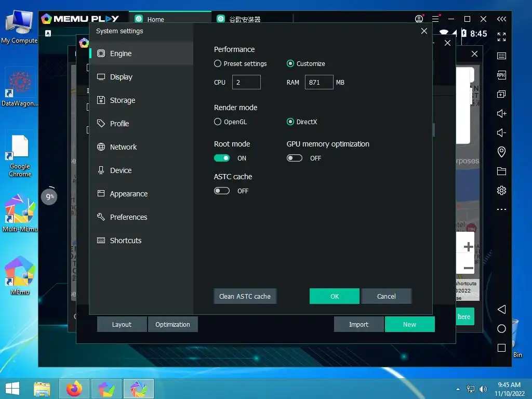This screenshot has height=399, width=532.
Task: Click the Windows Start button
Action: pos(12,389)
